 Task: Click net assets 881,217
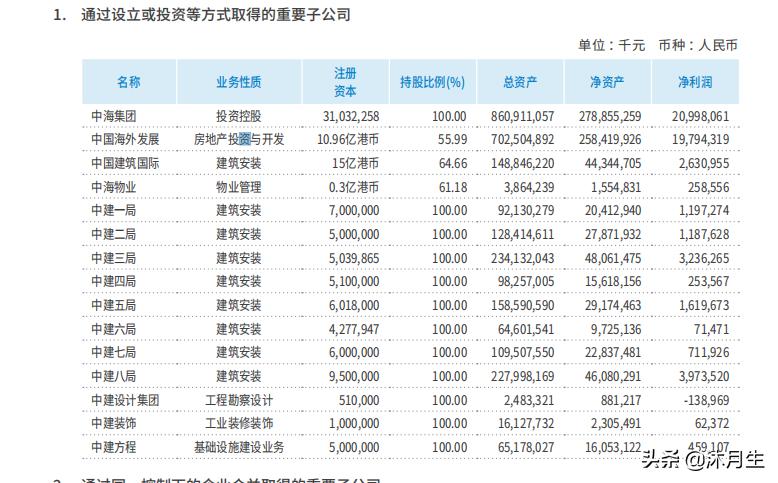click(x=621, y=400)
